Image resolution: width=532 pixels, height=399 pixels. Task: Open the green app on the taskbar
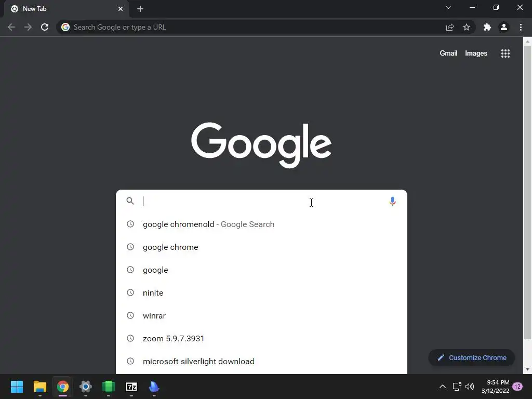(x=109, y=387)
